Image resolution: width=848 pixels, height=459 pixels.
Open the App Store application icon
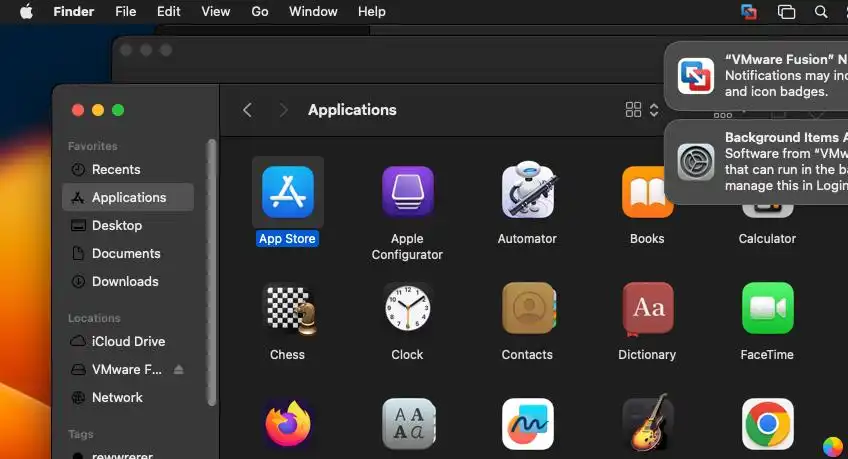[288, 192]
